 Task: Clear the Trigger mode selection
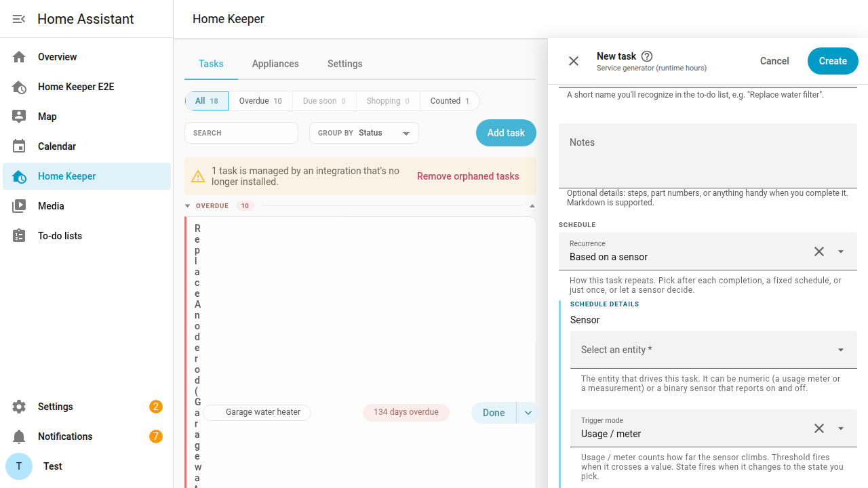(819, 428)
